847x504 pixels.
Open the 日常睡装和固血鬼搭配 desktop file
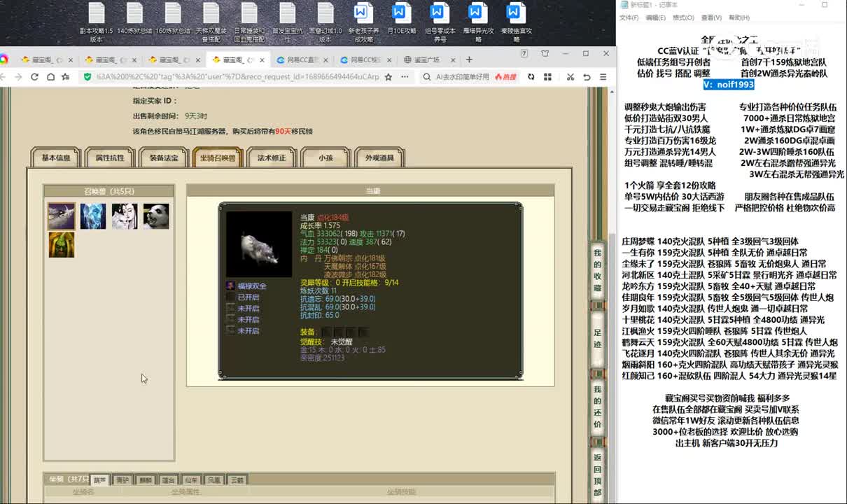(x=249, y=22)
